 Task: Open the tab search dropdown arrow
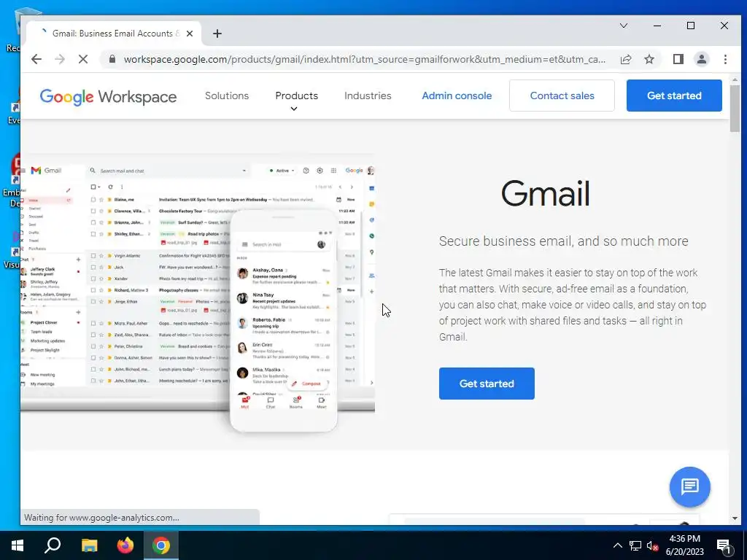coord(624,26)
